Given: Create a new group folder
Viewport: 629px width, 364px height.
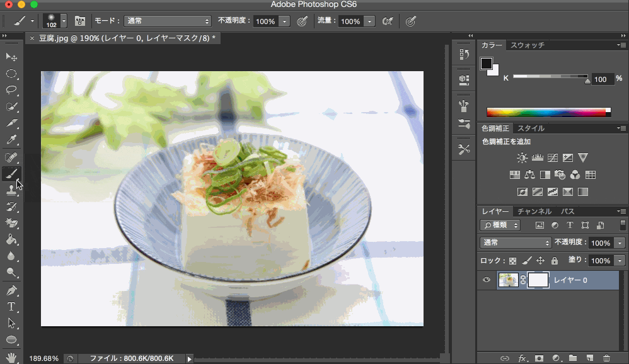Looking at the screenshot, I should [572, 358].
